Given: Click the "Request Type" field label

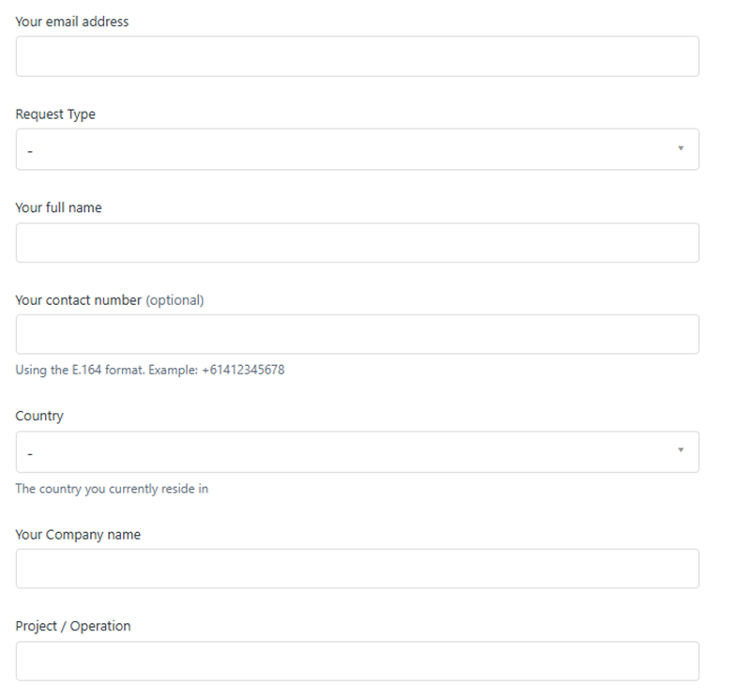Looking at the screenshot, I should tap(55, 114).
